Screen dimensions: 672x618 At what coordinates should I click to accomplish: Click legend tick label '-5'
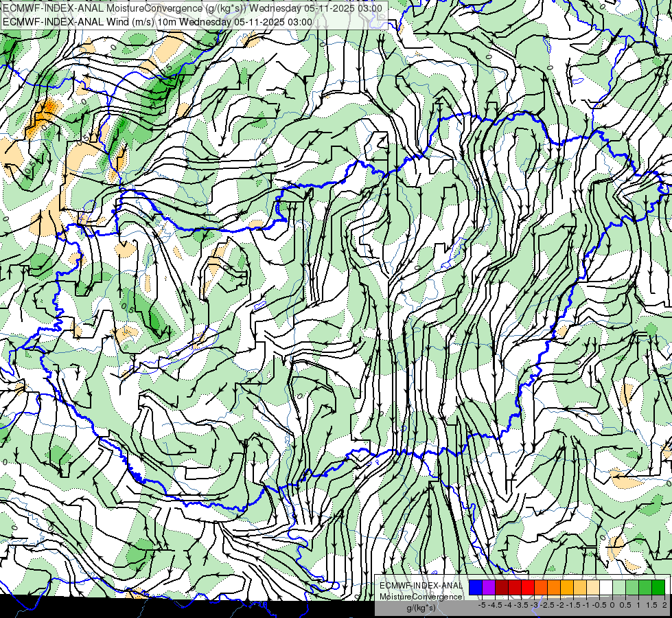coord(482,605)
